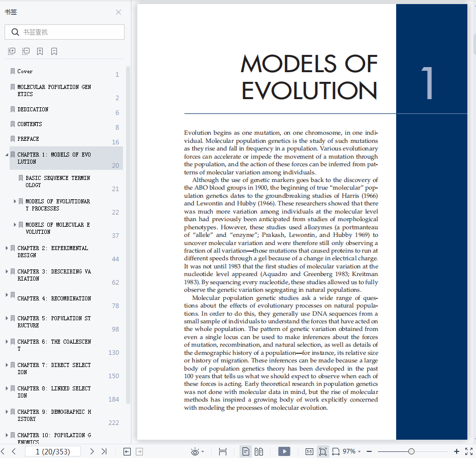476x458 pixels.
Task: Expand CHAPTER 2: EXPERIMENTAL DESIGN bookmark
Action: [7, 248]
